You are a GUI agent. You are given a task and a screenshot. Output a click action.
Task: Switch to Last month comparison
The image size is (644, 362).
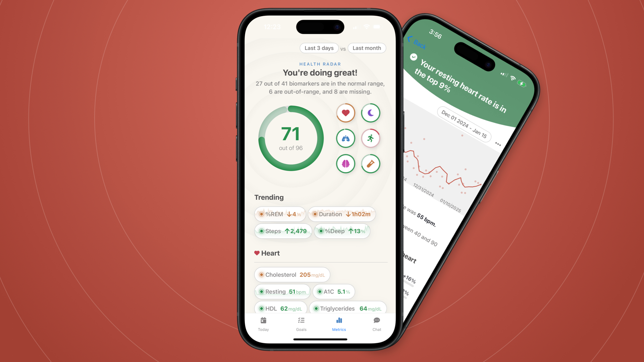pos(367,48)
